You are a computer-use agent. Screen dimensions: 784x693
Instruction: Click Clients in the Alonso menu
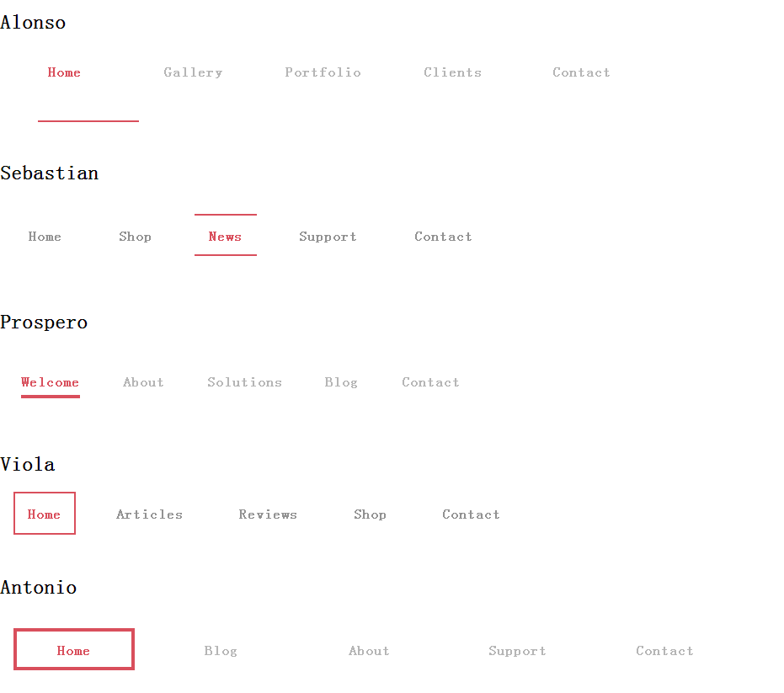tap(452, 72)
